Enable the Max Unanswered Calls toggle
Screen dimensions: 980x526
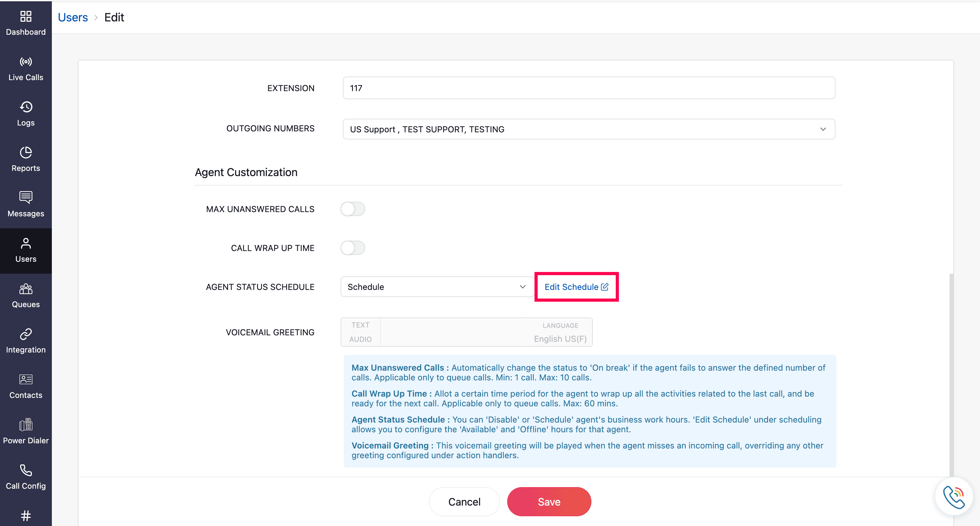(x=352, y=209)
